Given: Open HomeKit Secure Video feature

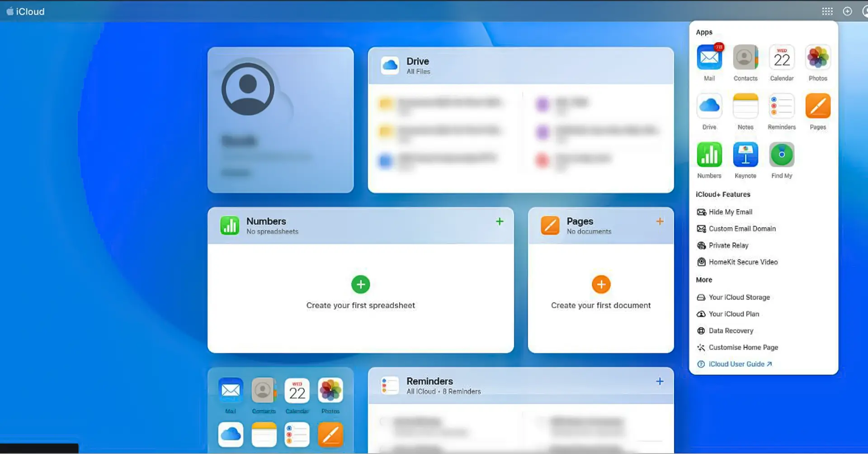Looking at the screenshot, I should tap(737, 262).
